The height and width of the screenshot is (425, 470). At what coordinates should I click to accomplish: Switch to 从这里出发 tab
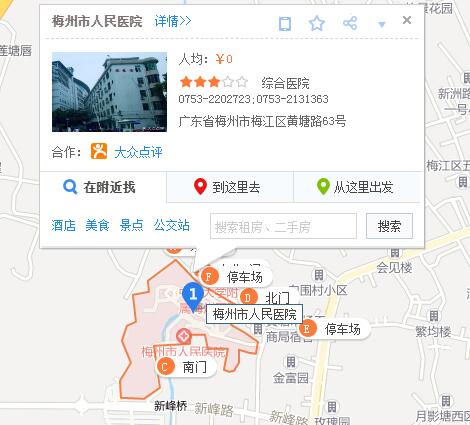[357, 187]
